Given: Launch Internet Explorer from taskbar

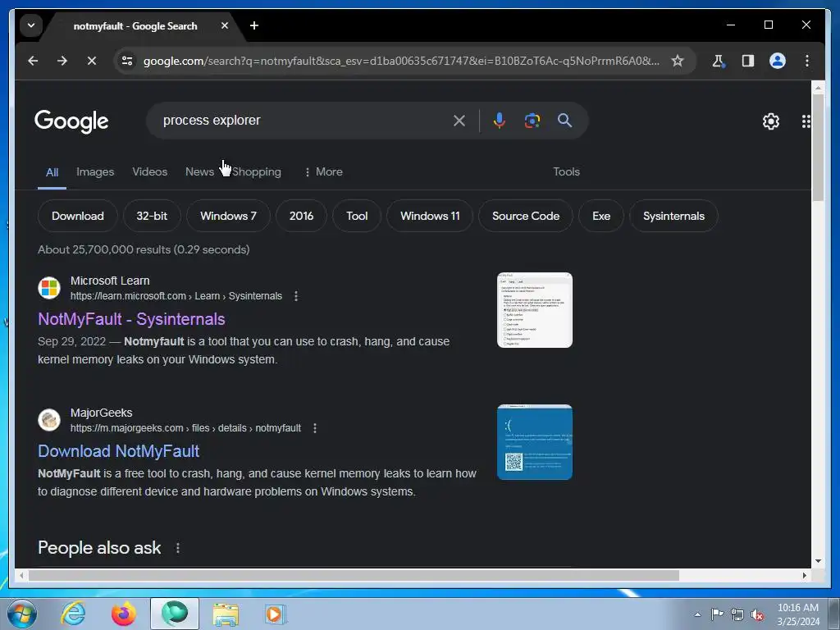Looking at the screenshot, I should [x=73, y=614].
